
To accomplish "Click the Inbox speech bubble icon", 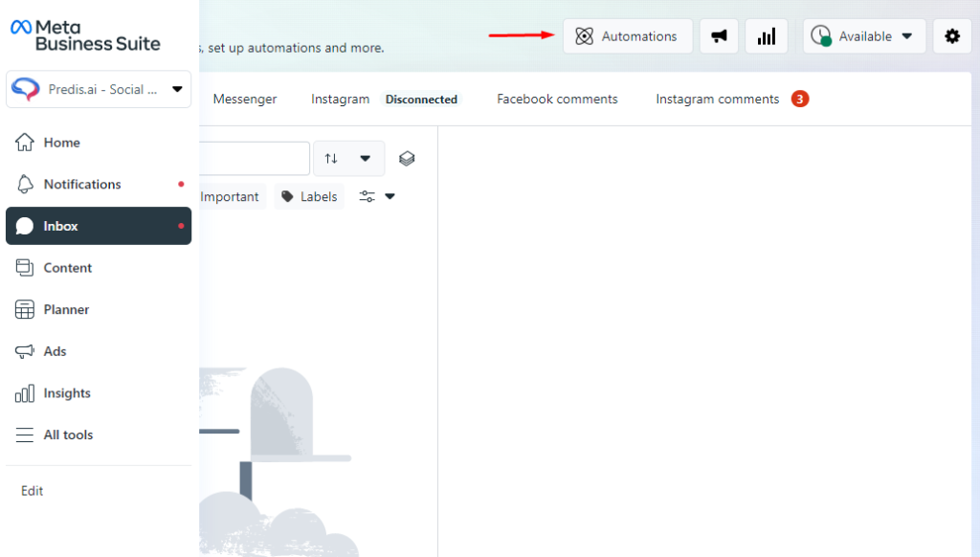I will [24, 226].
